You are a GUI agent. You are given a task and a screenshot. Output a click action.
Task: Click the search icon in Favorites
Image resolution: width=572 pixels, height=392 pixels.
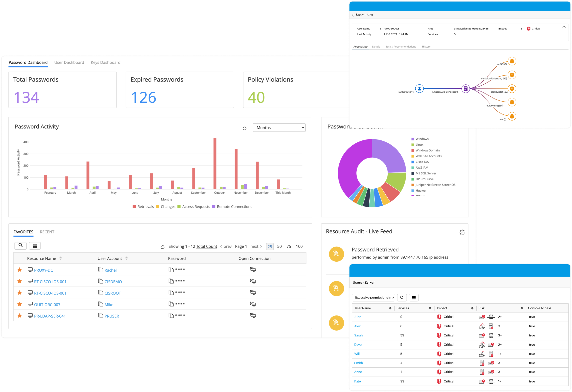click(20, 245)
